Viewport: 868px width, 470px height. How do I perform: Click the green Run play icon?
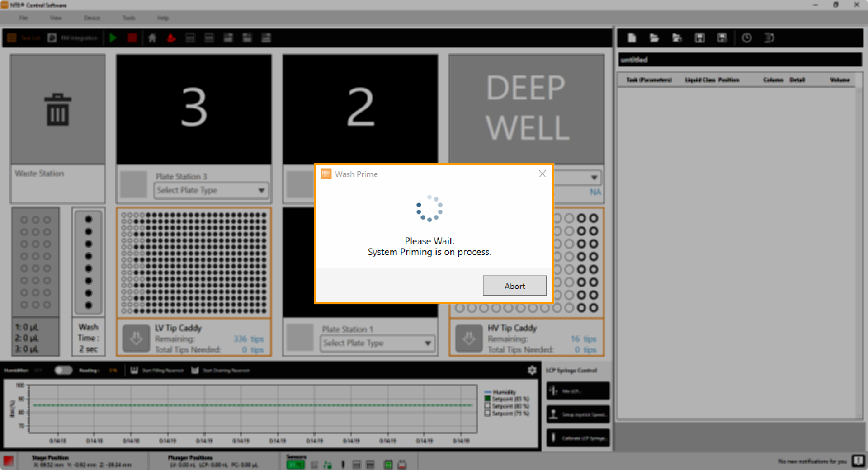click(113, 38)
